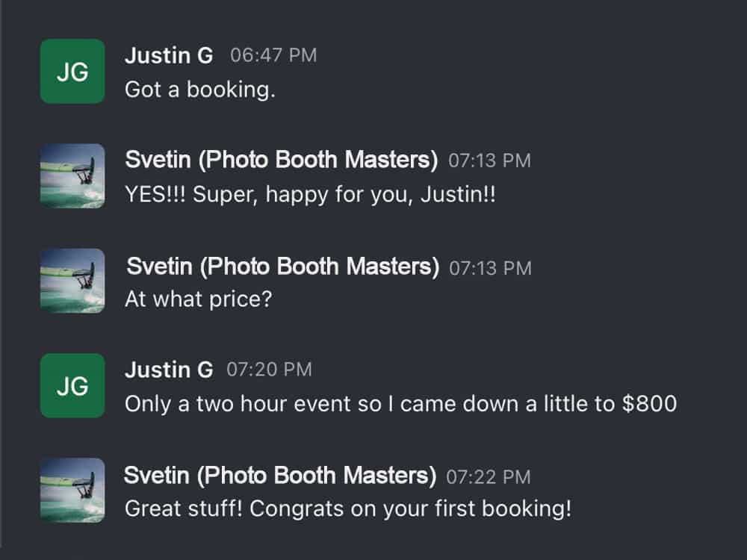Click Justin G's name on the 06:47 PM message
The height and width of the screenshot is (560, 747).
[x=169, y=56]
